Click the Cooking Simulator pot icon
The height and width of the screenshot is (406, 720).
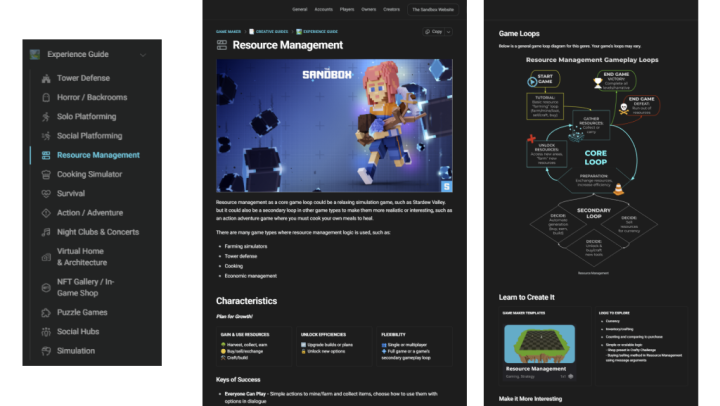pos(46,175)
